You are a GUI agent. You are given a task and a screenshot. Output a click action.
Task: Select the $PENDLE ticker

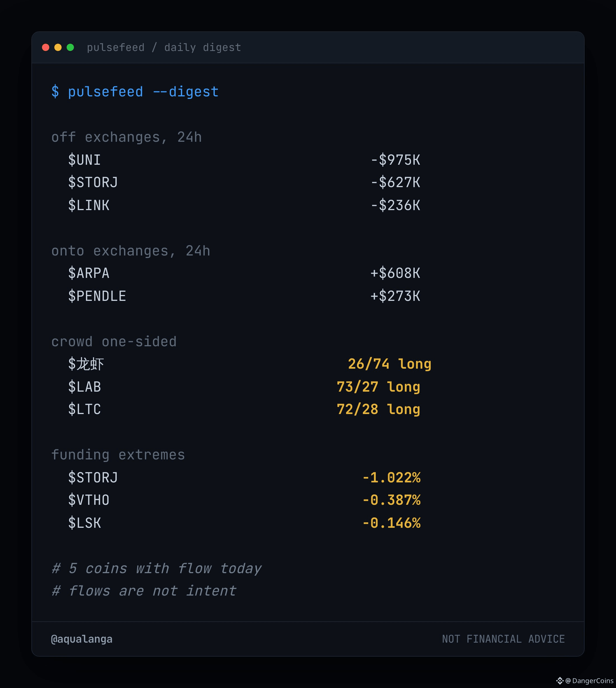[97, 296]
